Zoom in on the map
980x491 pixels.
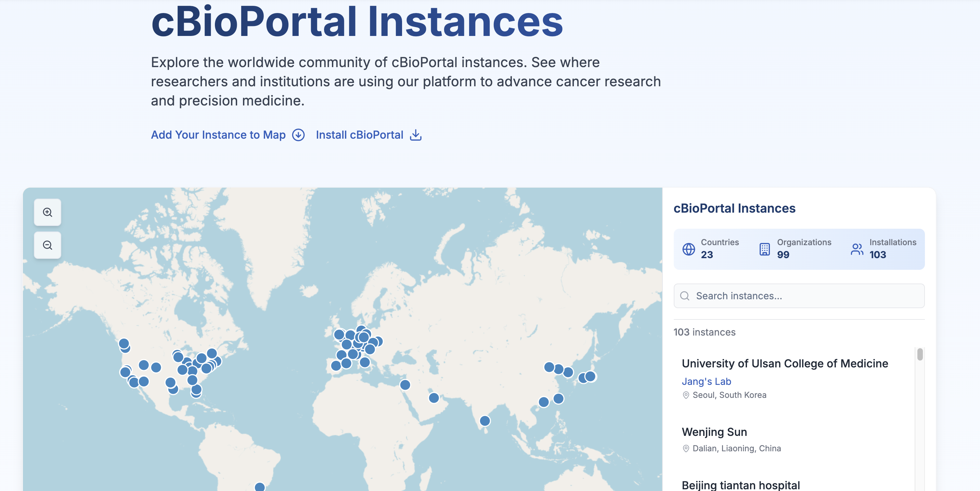coord(48,212)
